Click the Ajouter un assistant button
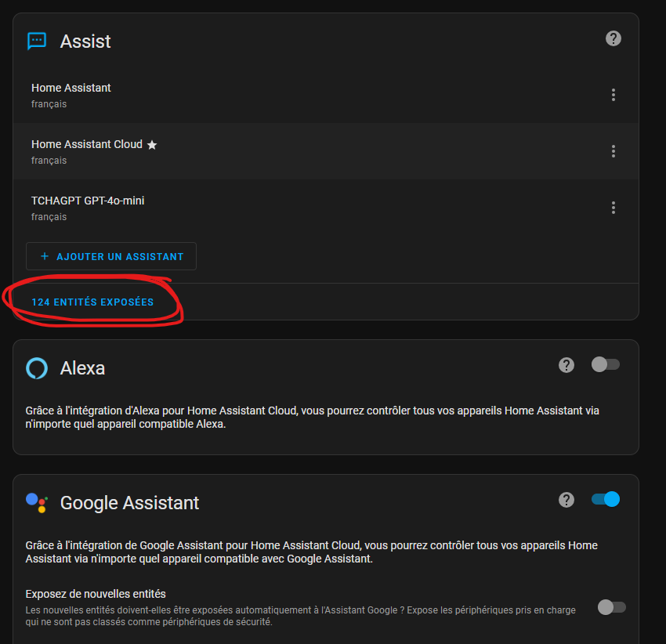The width and height of the screenshot is (666, 644). tap(111, 256)
